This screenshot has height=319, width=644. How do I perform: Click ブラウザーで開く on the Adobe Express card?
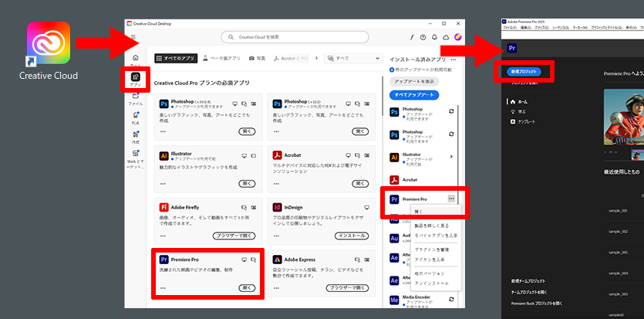tap(348, 288)
